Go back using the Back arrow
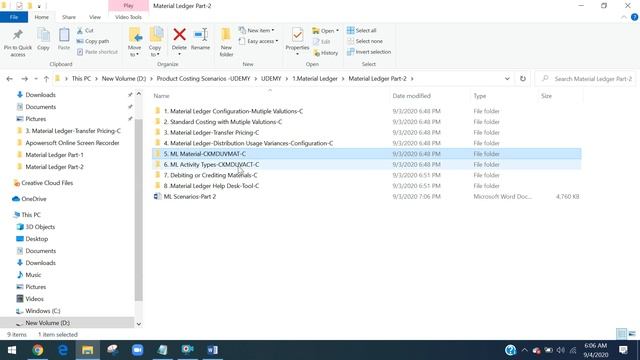The width and height of the screenshot is (640, 360). point(9,79)
